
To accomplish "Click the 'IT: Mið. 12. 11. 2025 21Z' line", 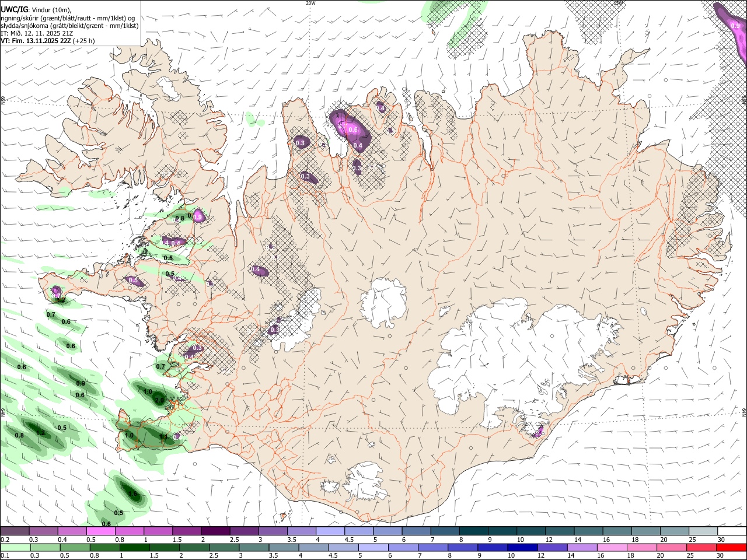I will [x=37, y=33].
